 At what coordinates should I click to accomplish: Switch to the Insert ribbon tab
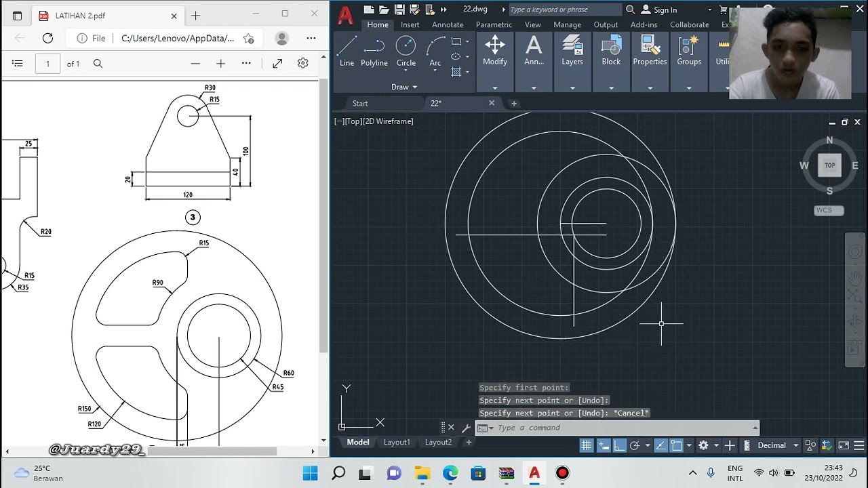[410, 24]
